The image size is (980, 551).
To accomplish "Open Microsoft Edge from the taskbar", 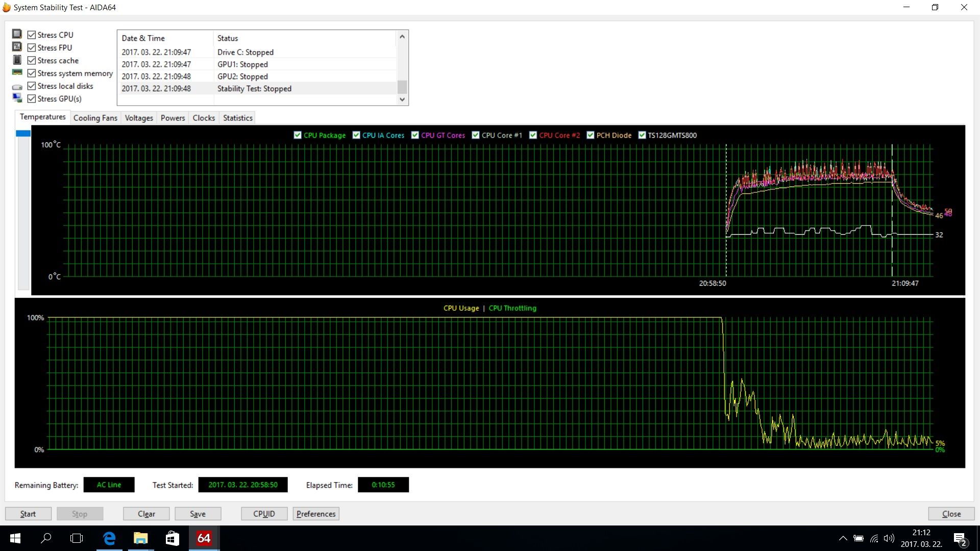I will click(109, 538).
